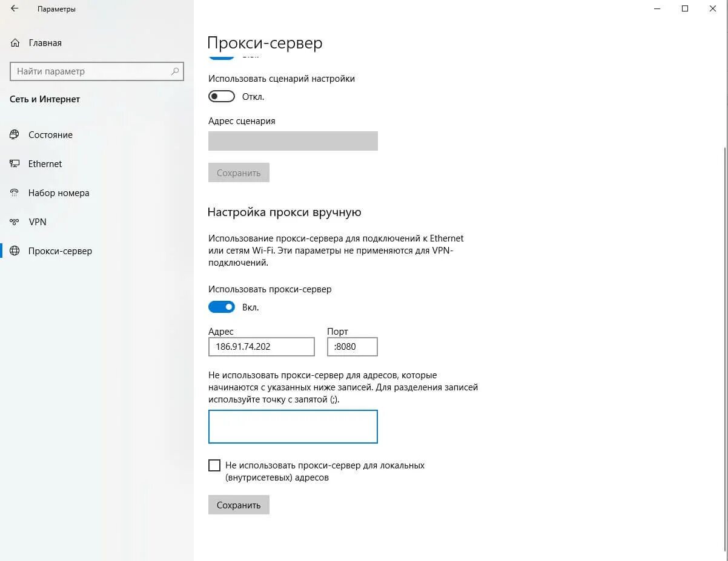
Task: Select the Ethernet monitor icon
Action: 15,164
